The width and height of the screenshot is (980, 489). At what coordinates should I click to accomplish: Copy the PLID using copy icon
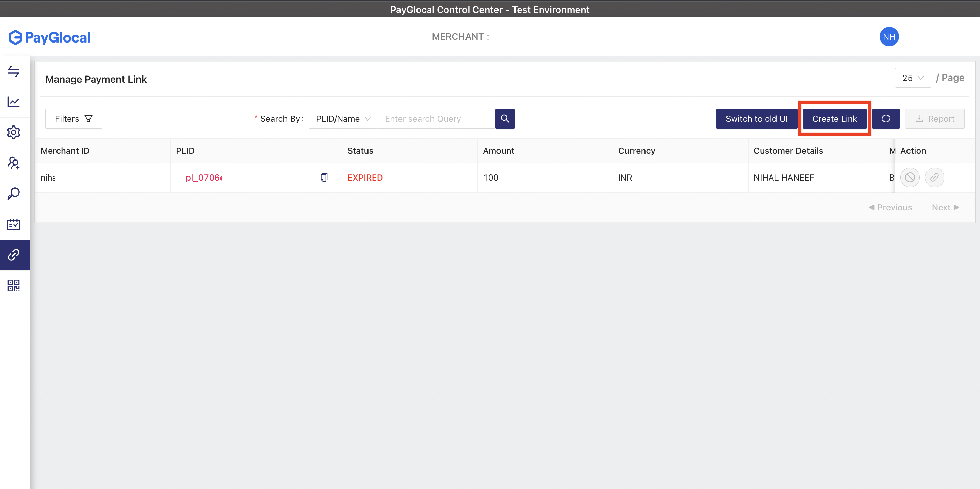(x=324, y=177)
